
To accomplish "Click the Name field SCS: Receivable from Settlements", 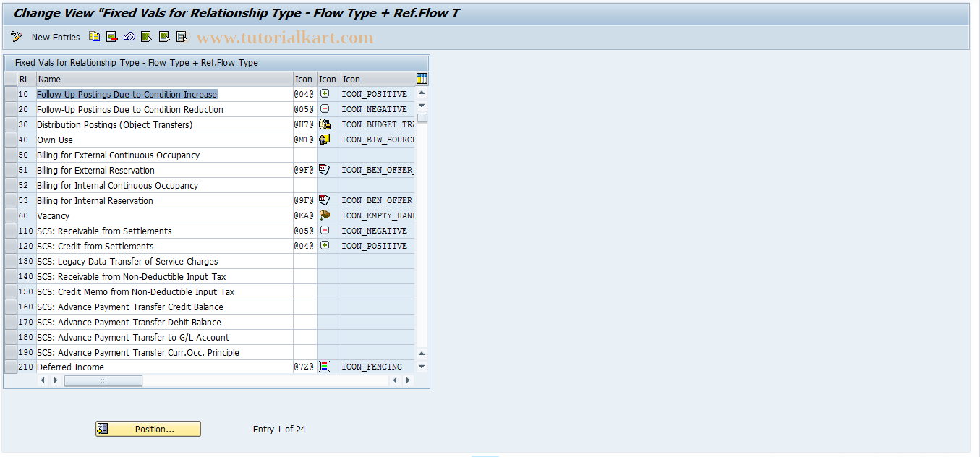I will point(164,231).
